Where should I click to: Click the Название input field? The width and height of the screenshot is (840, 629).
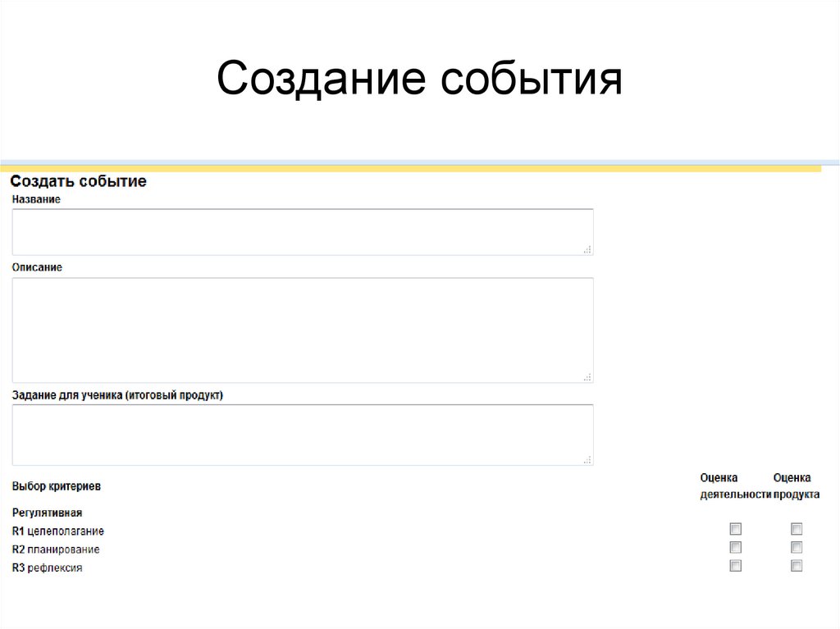coord(302,230)
